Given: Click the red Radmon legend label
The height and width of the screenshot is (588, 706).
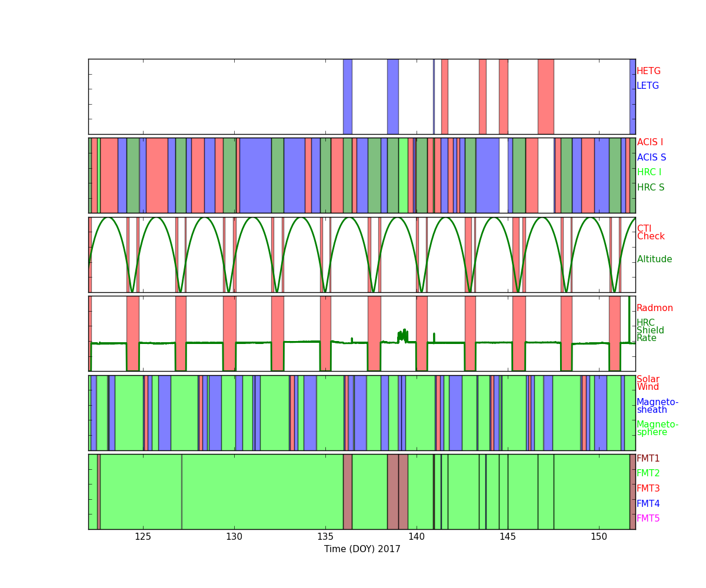Looking at the screenshot, I should [x=654, y=308].
